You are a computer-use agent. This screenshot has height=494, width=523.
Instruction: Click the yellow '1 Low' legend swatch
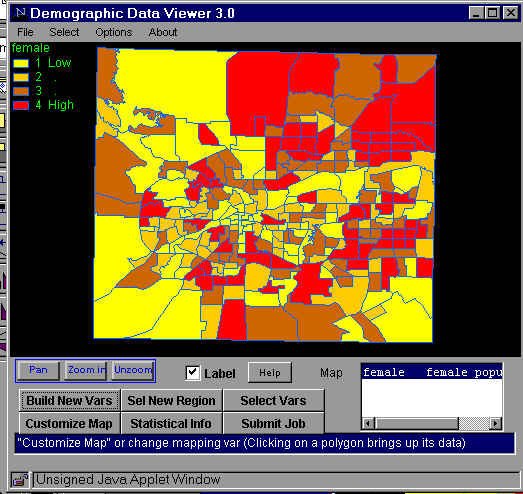pos(21,63)
